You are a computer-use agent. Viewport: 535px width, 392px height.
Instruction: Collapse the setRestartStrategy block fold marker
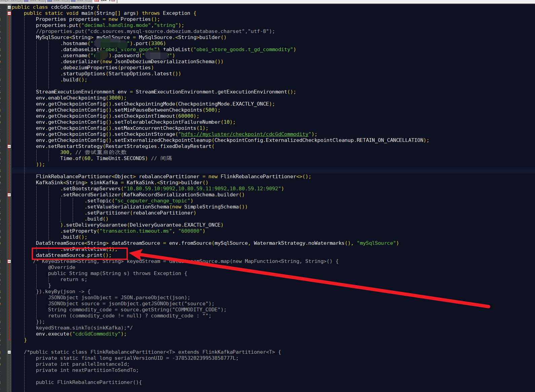[x=9, y=146]
